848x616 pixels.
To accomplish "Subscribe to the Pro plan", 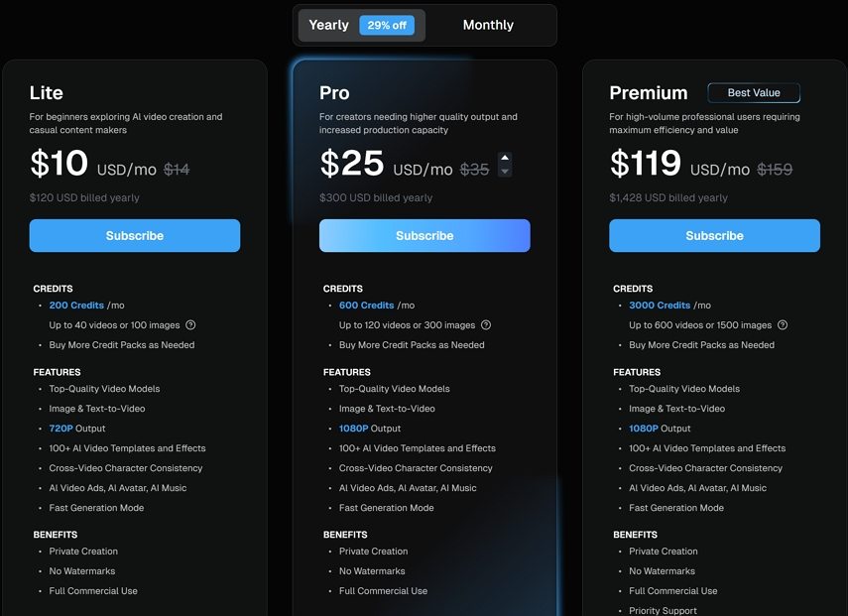I will (424, 235).
